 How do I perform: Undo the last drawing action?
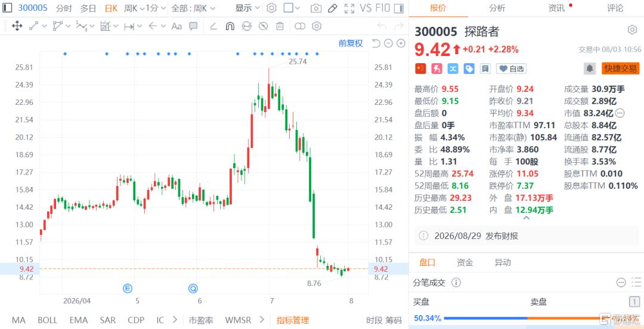point(382,26)
